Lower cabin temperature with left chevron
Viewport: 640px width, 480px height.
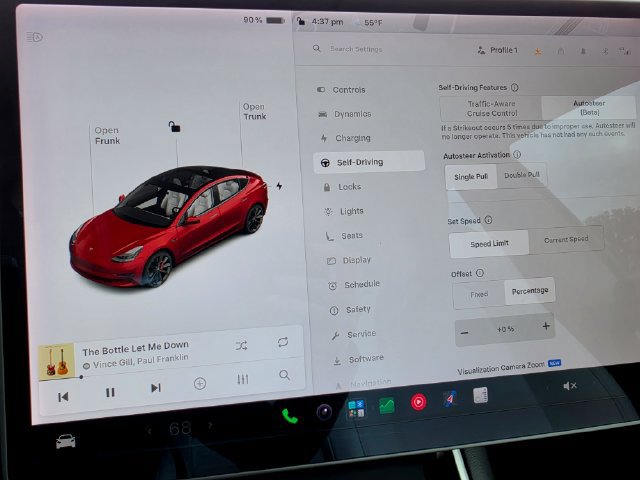click(x=150, y=430)
